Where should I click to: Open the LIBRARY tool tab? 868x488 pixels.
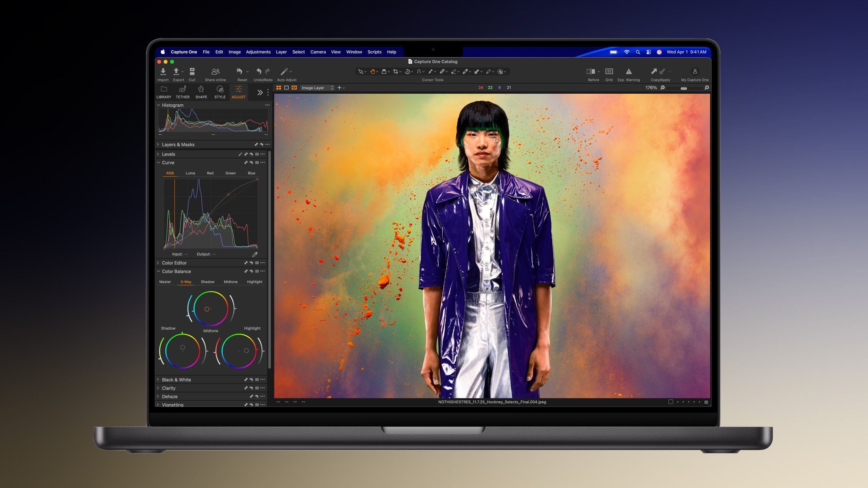click(x=164, y=92)
